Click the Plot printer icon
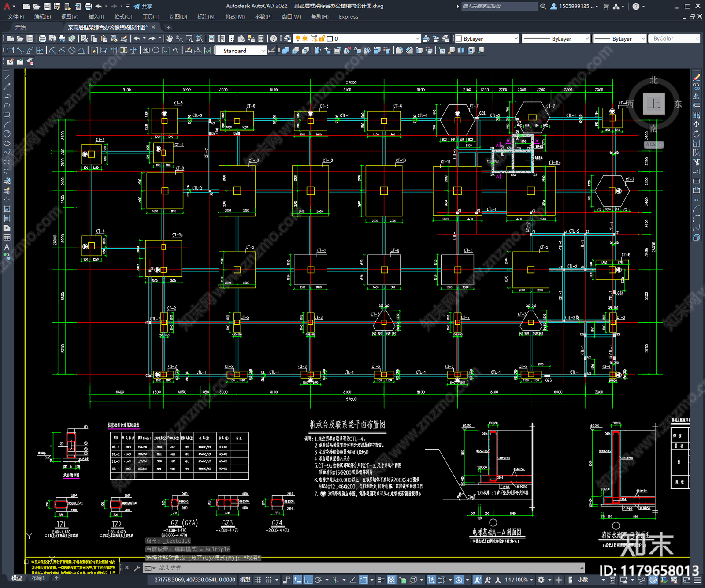Image resolution: width=705 pixels, height=588 pixels. (42, 39)
